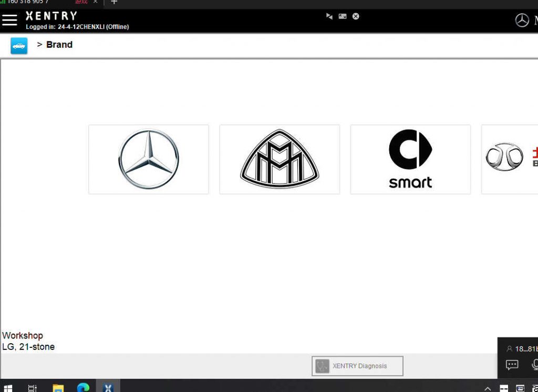Click the Brand breadcrumb label
Image resolution: width=538 pixels, height=392 pixels.
coord(59,45)
